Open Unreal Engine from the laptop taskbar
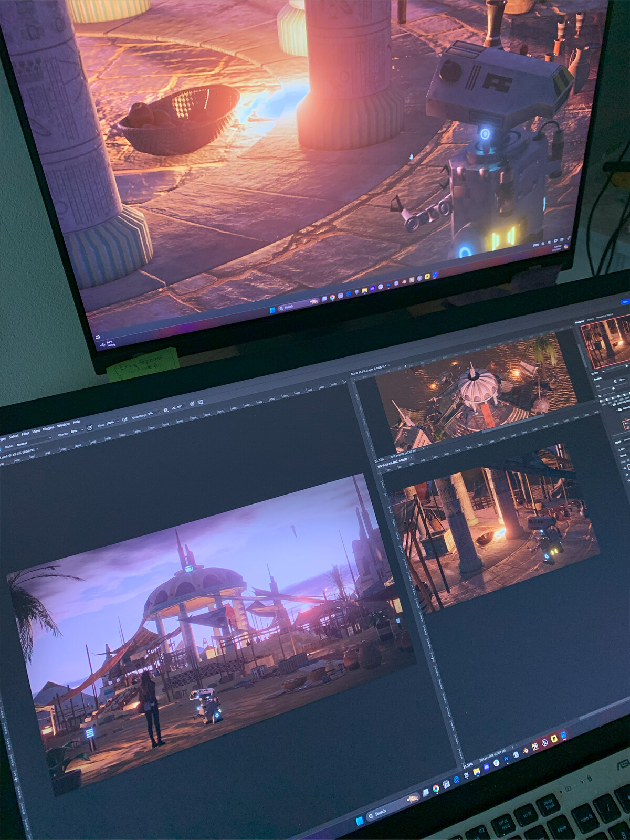This screenshot has height=840, width=630. pyautogui.click(x=545, y=742)
